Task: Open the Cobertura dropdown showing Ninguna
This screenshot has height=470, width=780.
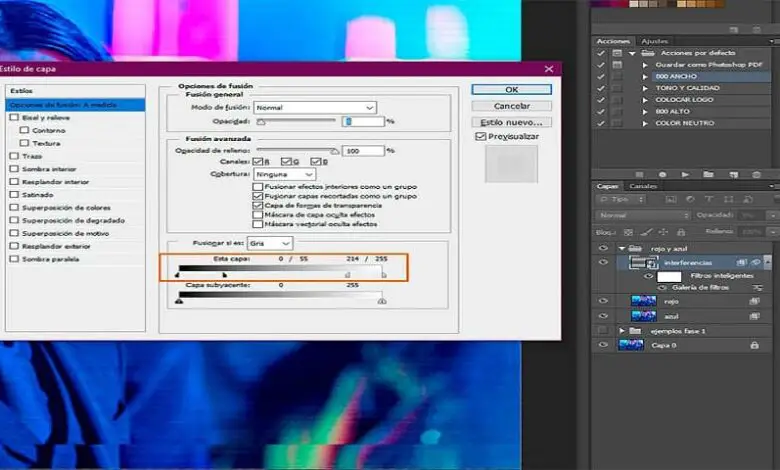Action: click(x=284, y=175)
